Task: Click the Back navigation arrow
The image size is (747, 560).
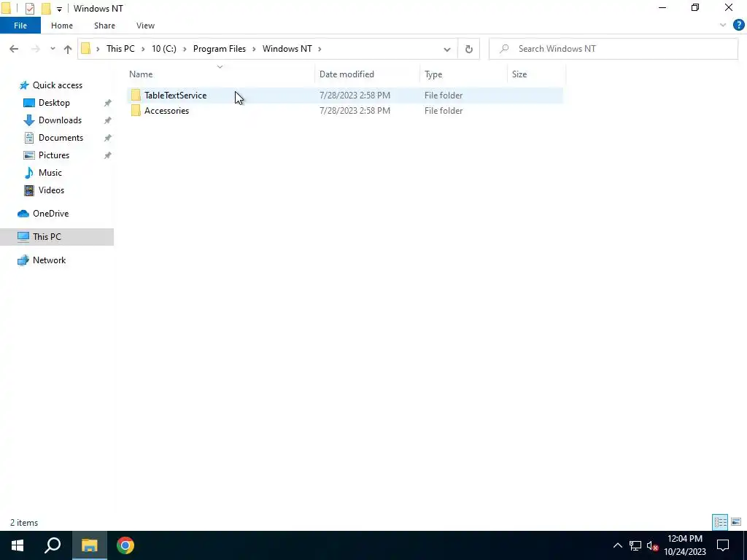Action: point(14,49)
